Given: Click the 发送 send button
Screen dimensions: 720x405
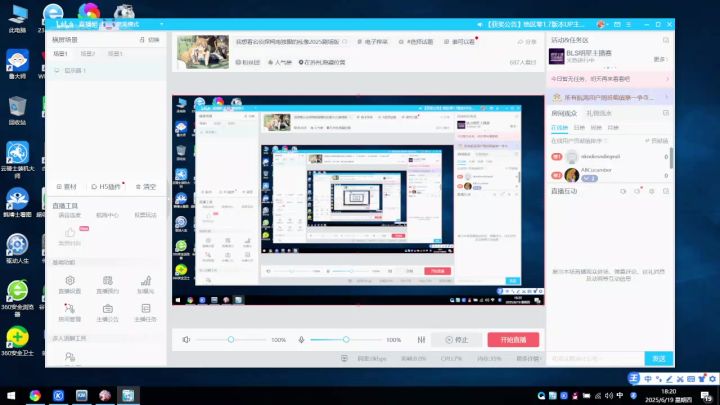Looking at the screenshot, I should click(659, 359).
